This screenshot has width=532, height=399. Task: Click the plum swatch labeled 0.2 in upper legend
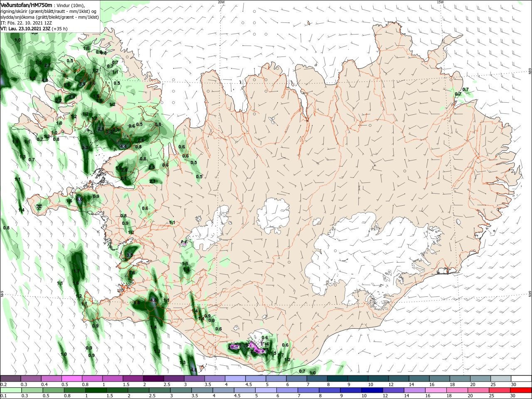point(10,378)
